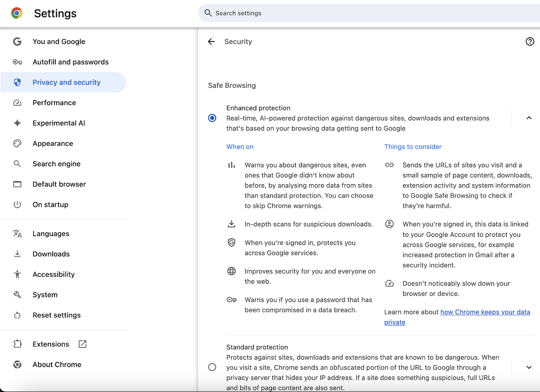The image size is (540, 392).
Task: Click the account circle icon beside signed in
Action: 389,224
